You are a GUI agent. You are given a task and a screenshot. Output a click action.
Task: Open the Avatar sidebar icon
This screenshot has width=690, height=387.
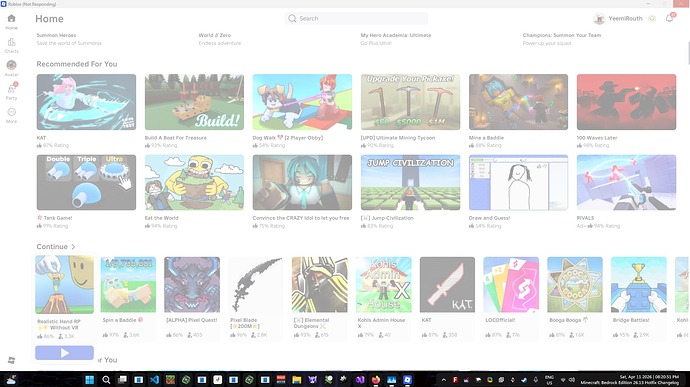[x=11, y=65]
